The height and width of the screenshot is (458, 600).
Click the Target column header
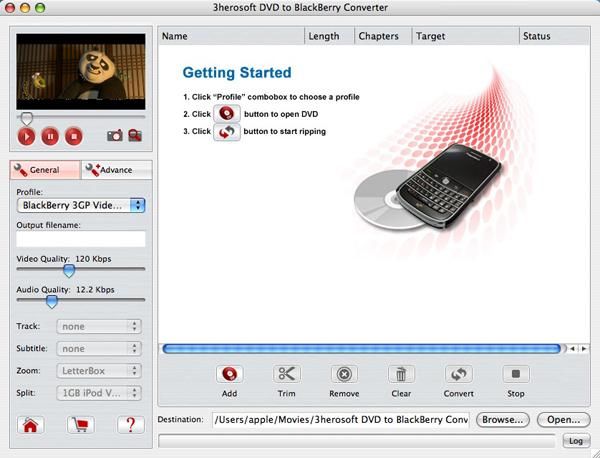(x=465, y=36)
